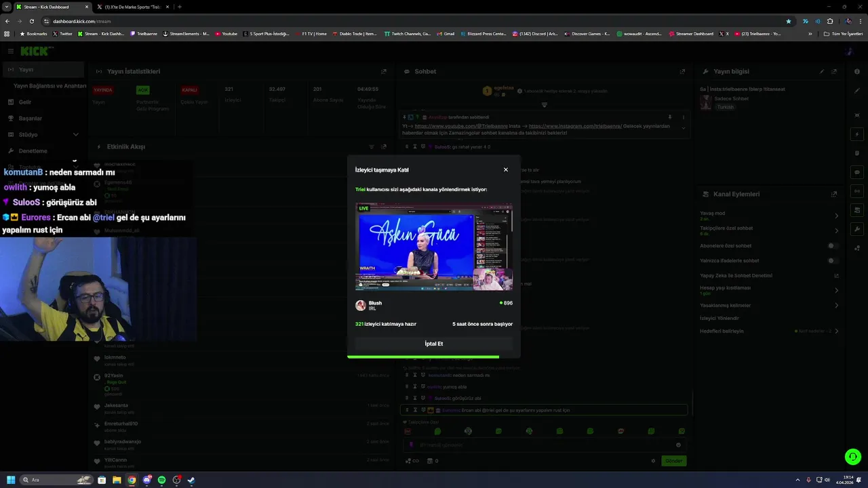The width and height of the screenshot is (868, 488).
Task: Unpin the pinned chat message
Action: click(x=670, y=117)
